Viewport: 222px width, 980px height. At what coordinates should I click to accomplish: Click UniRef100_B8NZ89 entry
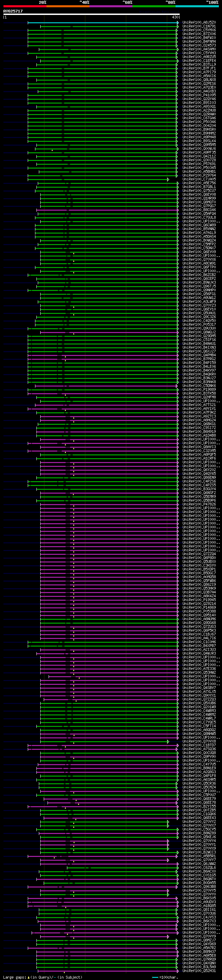point(199,833)
